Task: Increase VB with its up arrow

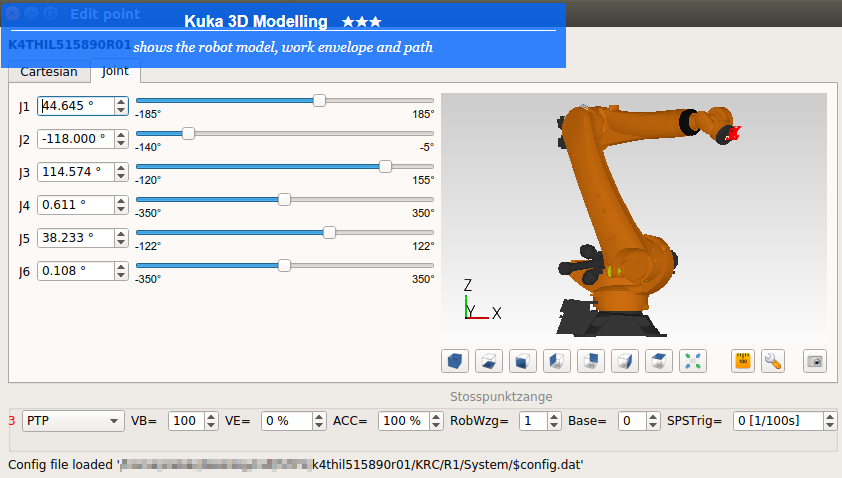Action: point(211,416)
